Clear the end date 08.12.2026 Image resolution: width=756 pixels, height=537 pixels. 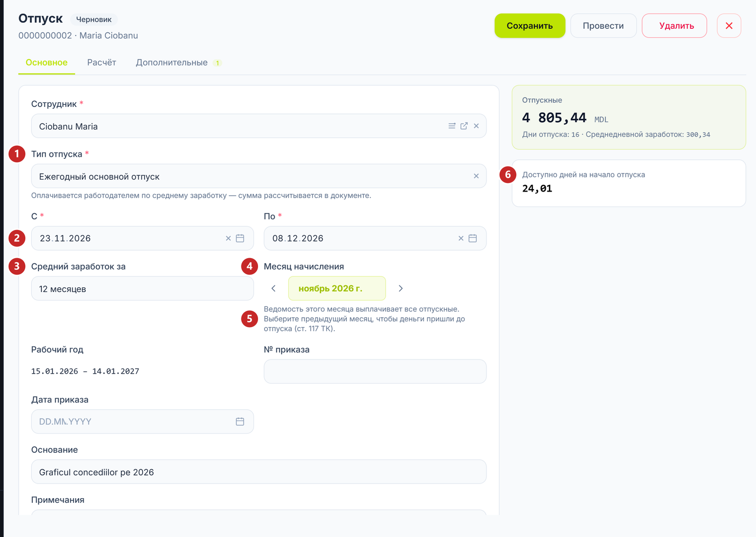(x=461, y=238)
